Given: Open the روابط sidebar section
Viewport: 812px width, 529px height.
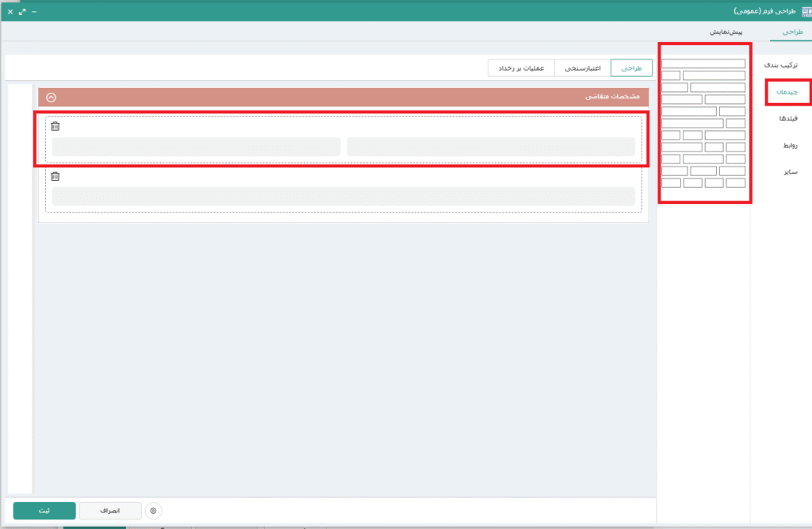Looking at the screenshot, I should pyautogui.click(x=791, y=145).
